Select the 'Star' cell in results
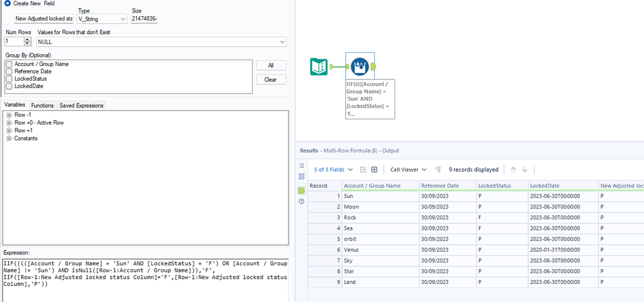 380,271
